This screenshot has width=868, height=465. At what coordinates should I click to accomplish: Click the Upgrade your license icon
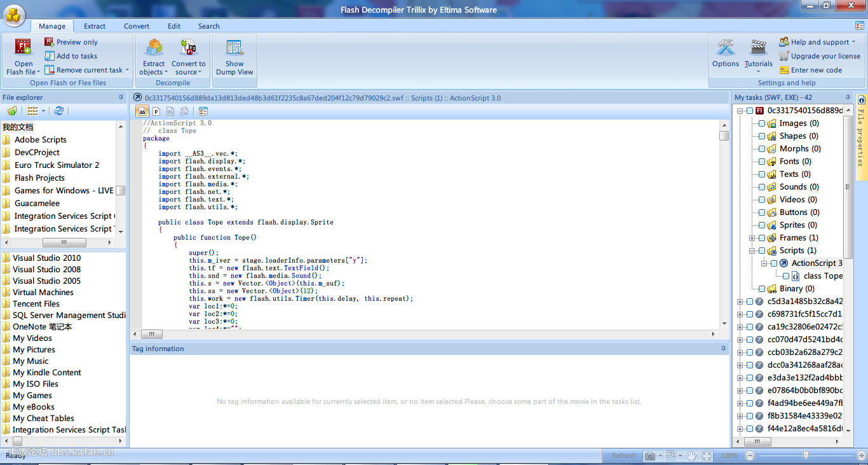pos(784,56)
